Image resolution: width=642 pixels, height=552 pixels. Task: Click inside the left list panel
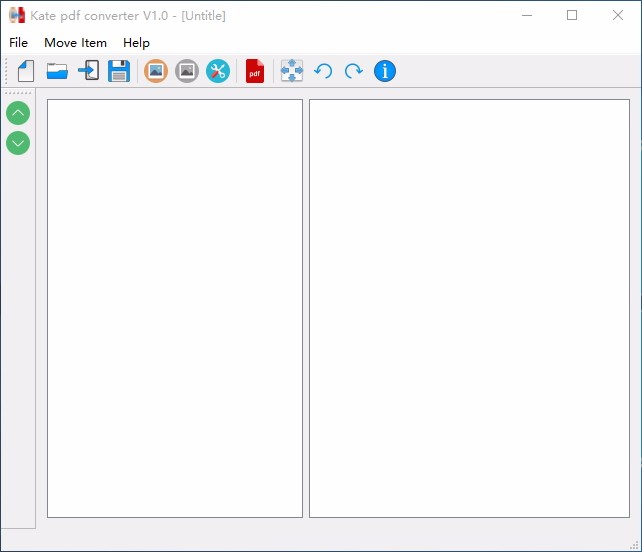point(175,308)
